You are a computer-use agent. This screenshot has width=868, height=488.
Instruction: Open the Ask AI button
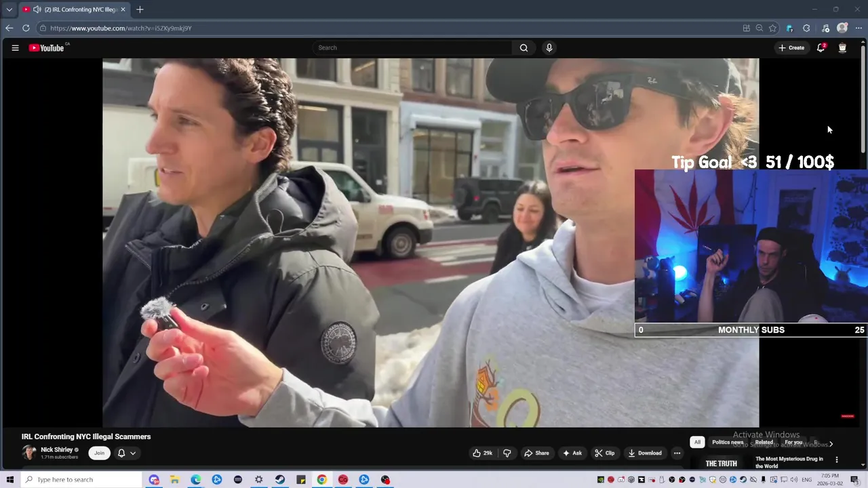coord(572,453)
